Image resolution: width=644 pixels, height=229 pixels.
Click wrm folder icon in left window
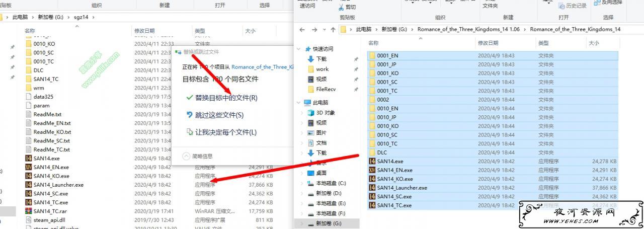pyautogui.click(x=29, y=88)
